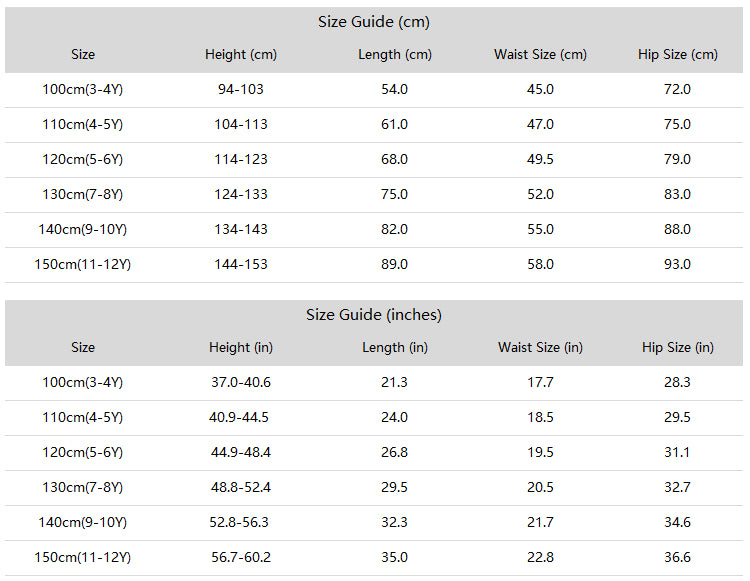750x581 pixels.
Task: Click the "Hip Size (cm)" column header
Action: 678,54
